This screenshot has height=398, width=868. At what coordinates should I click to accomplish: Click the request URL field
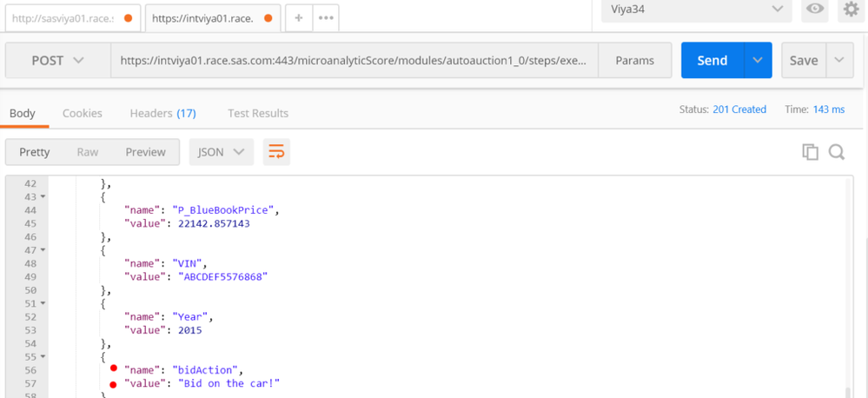(354, 60)
